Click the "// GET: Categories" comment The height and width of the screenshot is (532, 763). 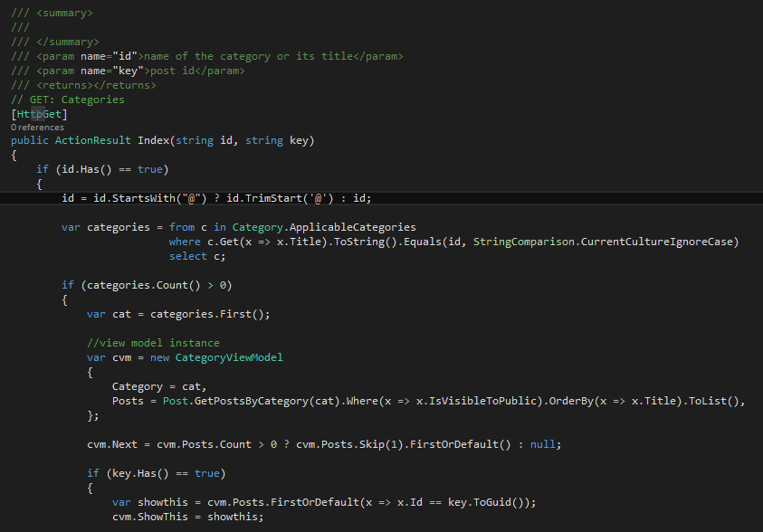pos(68,100)
